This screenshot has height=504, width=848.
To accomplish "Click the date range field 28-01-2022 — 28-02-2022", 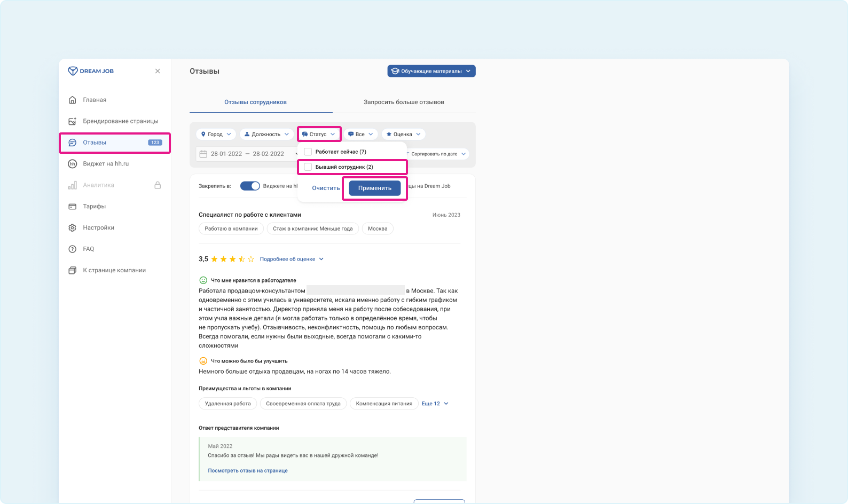I will (247, 154).
